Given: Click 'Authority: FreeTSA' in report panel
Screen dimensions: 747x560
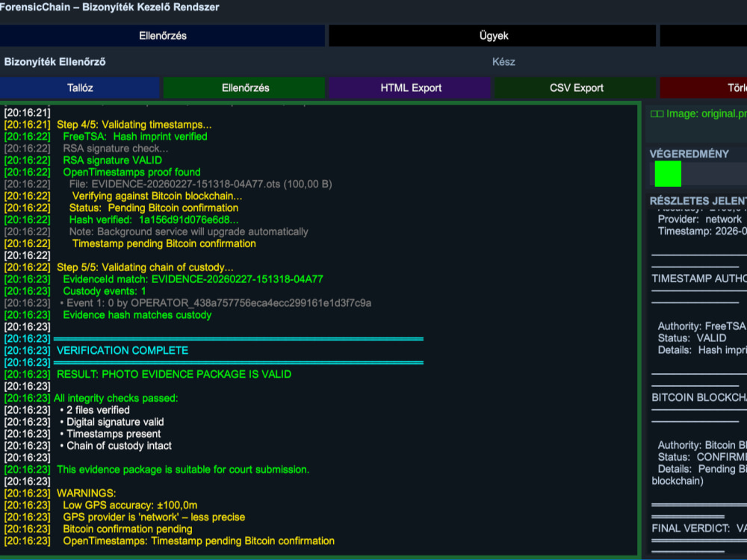Looking at the screenshot, I should coord(701,327).
